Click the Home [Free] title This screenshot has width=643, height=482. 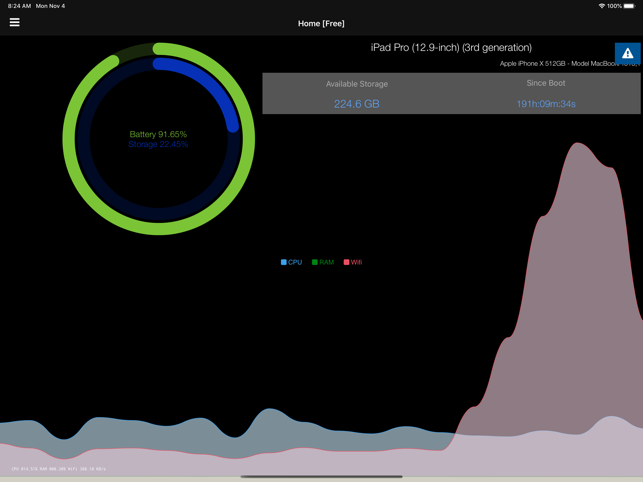coord(321,23)
